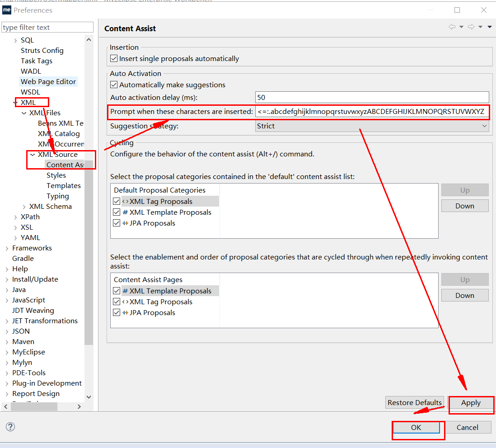Image resolution: width=496 pixels, height=448 pixels.
Task: Toggle Insert single proposals automatically checkbox
Action: tap(114, 59)
